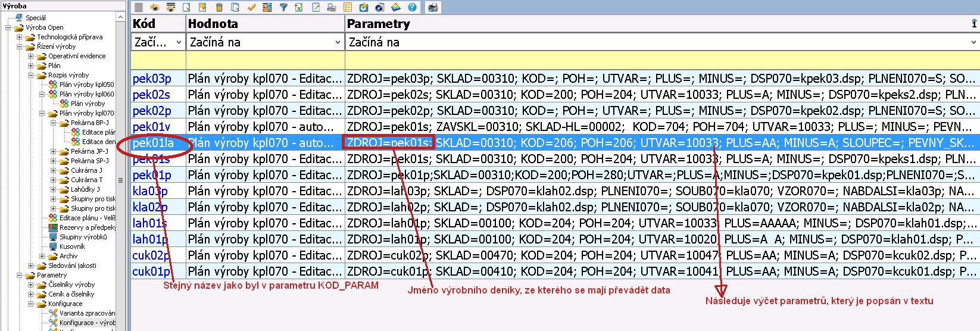Click the orange checkmark toolbar icon
The height and width of the screenshot is (331, 980).
coord(251,8)
